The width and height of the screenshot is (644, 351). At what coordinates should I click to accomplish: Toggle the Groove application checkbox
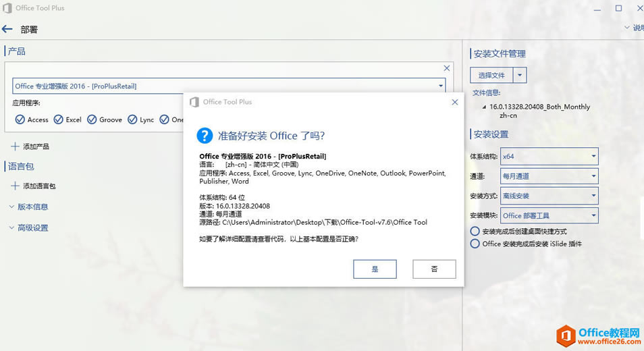point(92,119)
